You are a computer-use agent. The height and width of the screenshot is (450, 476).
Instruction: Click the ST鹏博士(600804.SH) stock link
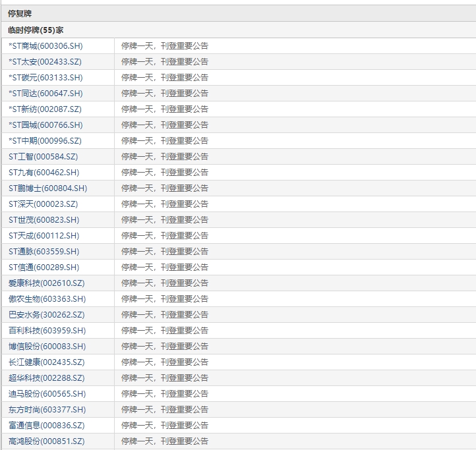pos(47,188)
